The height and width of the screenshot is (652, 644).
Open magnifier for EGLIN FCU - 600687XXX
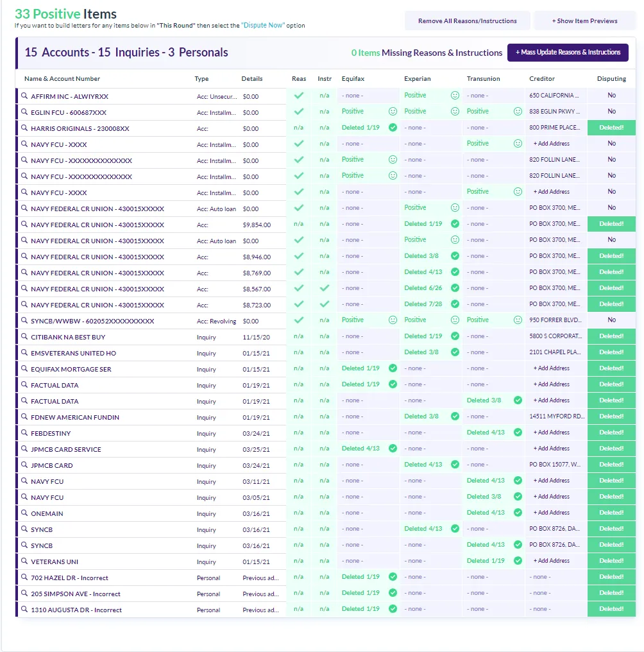(x=24, y=112)
